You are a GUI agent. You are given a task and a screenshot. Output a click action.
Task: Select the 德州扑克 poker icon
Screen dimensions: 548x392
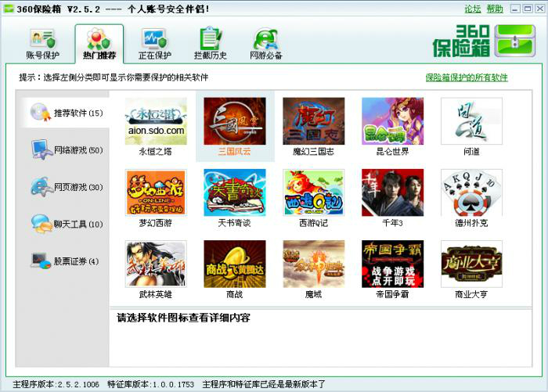[x=471, y=192]
